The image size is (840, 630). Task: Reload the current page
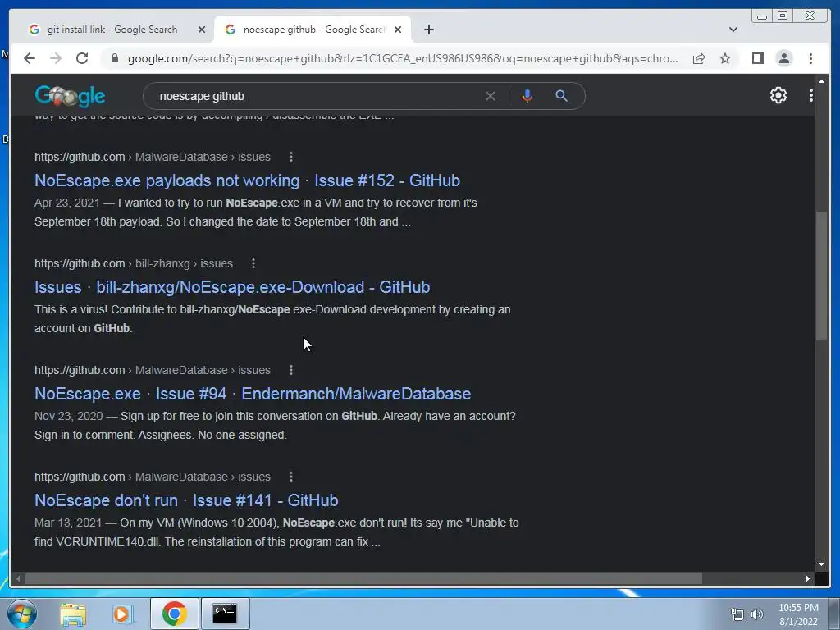pyautogui.click(x=82, y=58)
